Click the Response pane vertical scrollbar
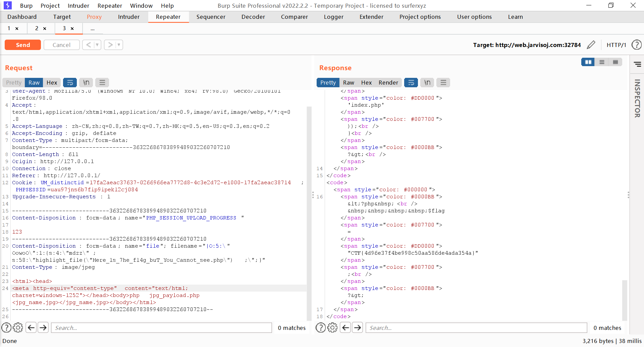Screen dimensions: 644x347 [x=625, y=300]
